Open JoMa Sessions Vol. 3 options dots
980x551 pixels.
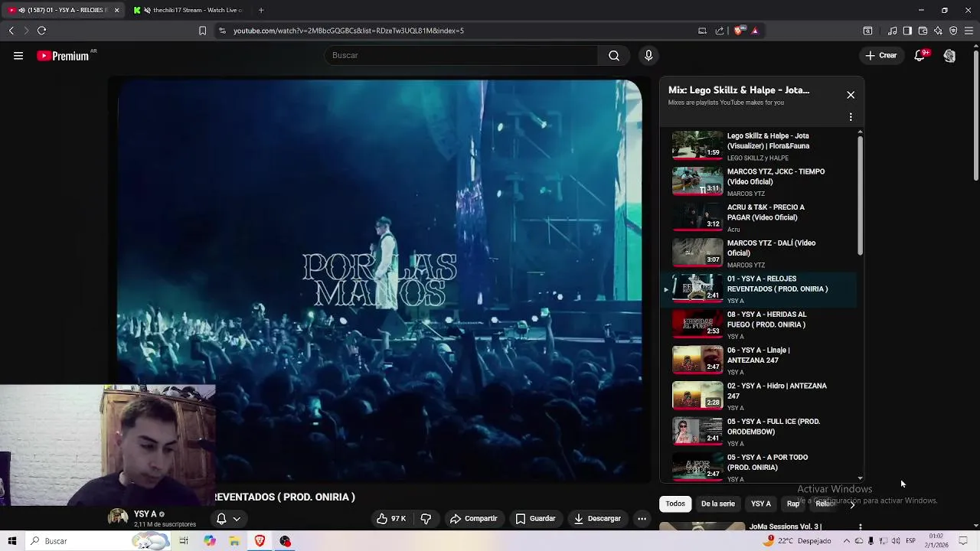(861, 527)
